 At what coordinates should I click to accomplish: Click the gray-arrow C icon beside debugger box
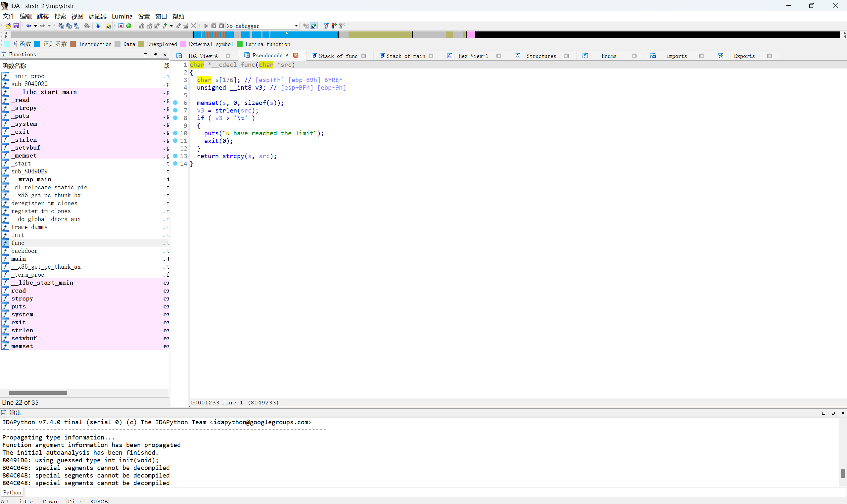point(306,26)
